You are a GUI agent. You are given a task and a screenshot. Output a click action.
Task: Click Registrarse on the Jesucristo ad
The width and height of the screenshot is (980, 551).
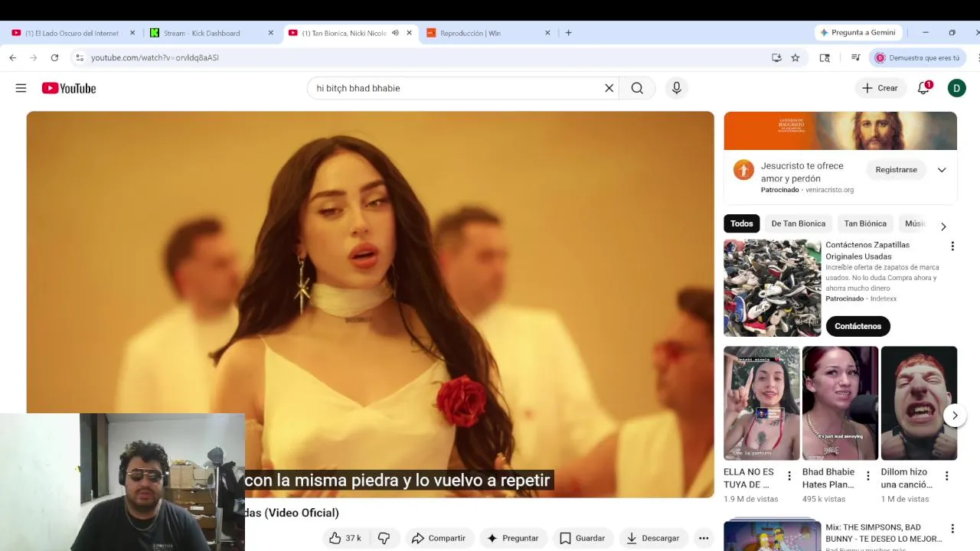[897, 170]
